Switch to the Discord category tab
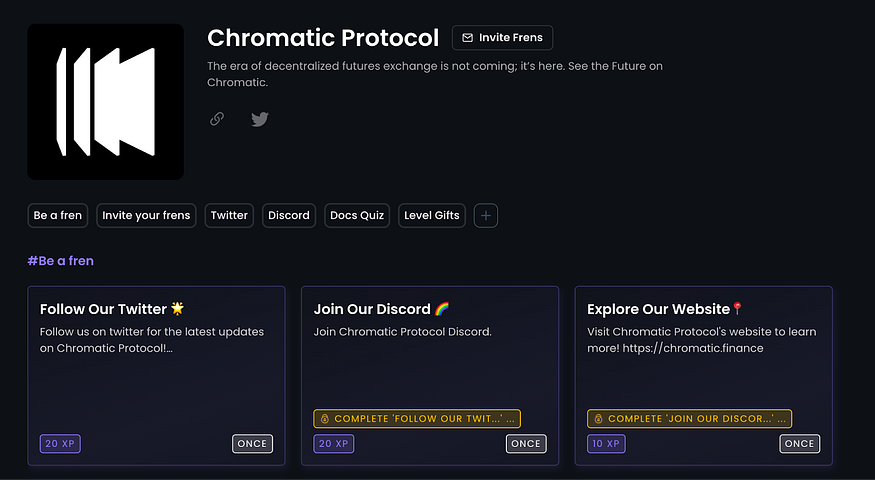Screen dimensions: 875x480 pos(289,215)
